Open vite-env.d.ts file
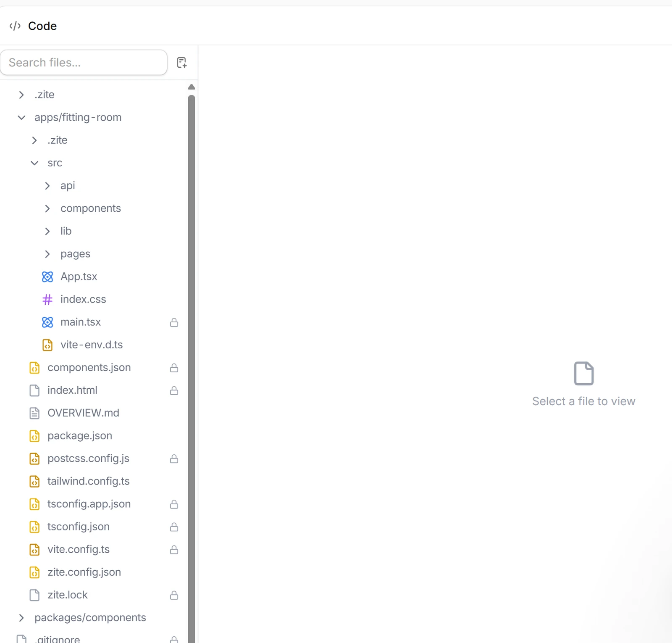Viewport: 672px width, 643px height. (92, 345)
